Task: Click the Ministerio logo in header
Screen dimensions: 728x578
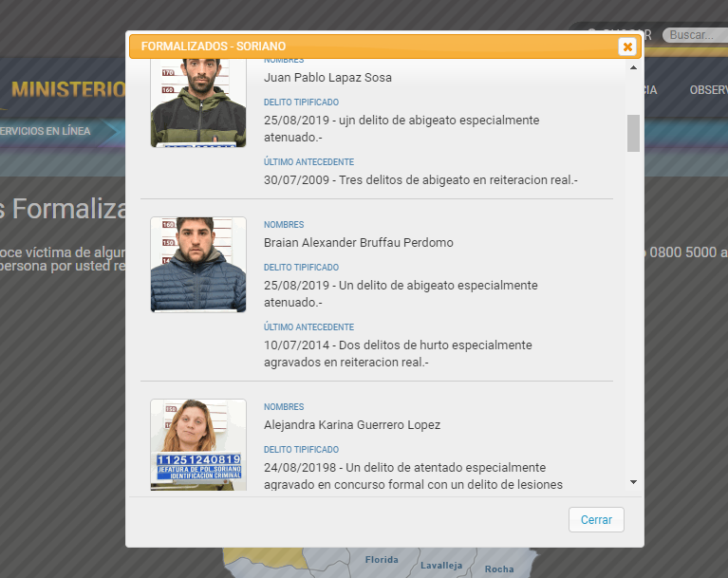Action: [x=66, y=90]
